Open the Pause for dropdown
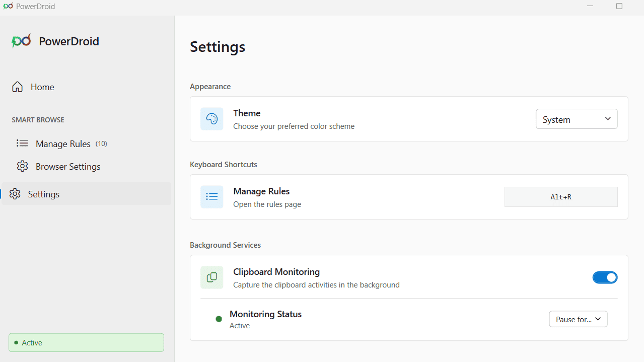Image resolution: width=644 pixels, height=362 pixels. pos(578,319)
